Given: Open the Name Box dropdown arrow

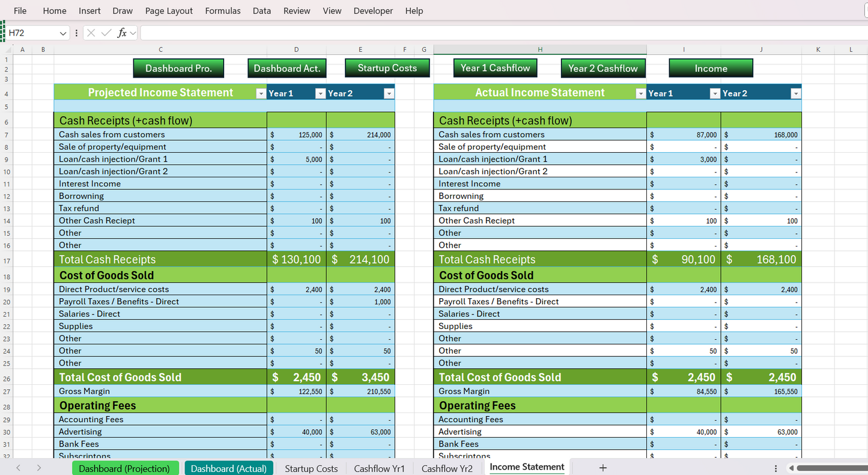Looking at the screenshot, I should [63, 34].
